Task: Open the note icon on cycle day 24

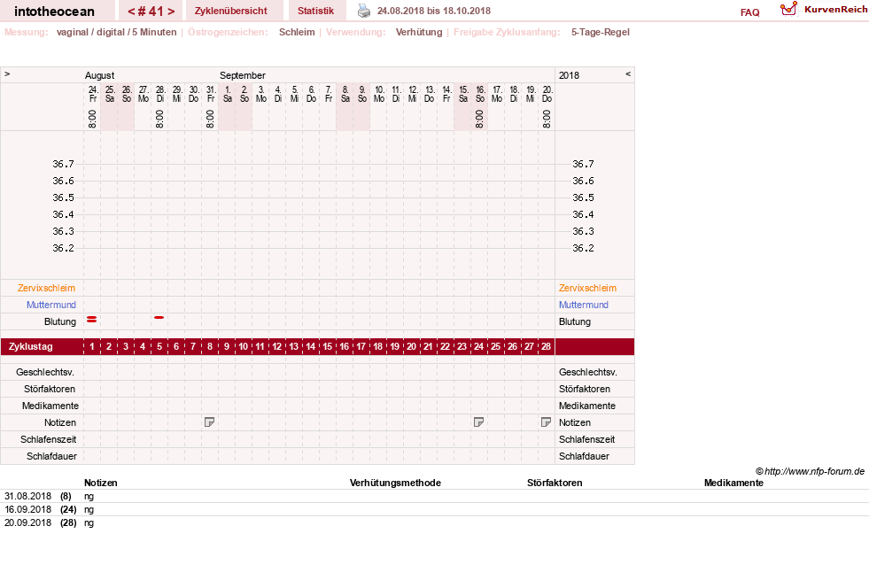Action: click(x=479, y=422)
